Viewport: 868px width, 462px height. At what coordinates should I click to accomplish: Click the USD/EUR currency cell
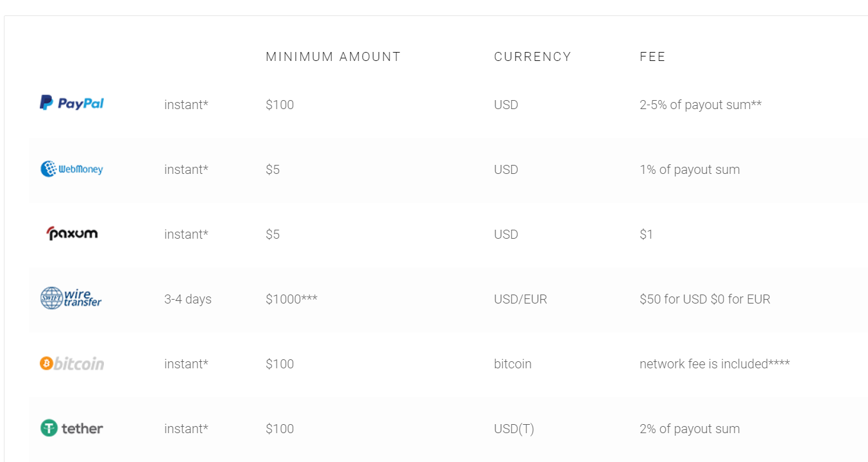click(x=520, y=299)
